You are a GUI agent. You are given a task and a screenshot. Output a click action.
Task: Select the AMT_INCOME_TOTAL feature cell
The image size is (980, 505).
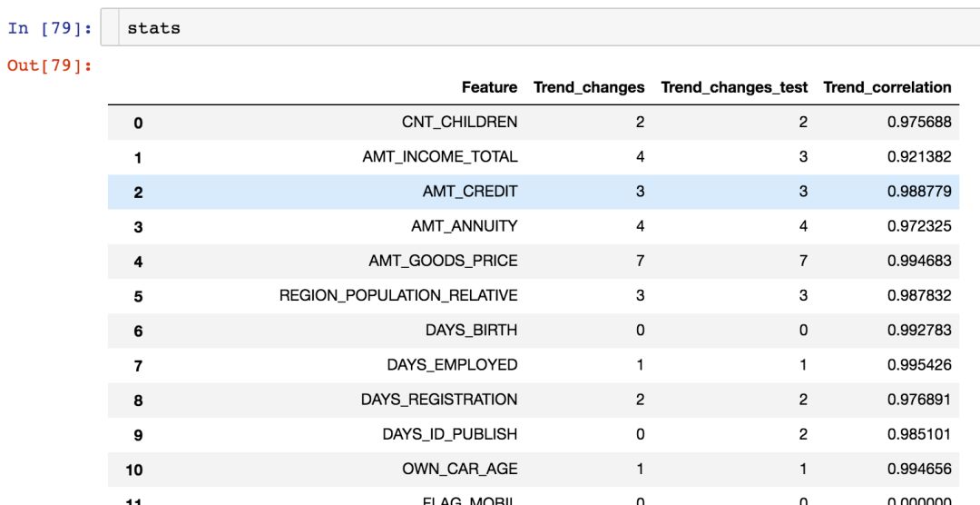coord(440,156)
